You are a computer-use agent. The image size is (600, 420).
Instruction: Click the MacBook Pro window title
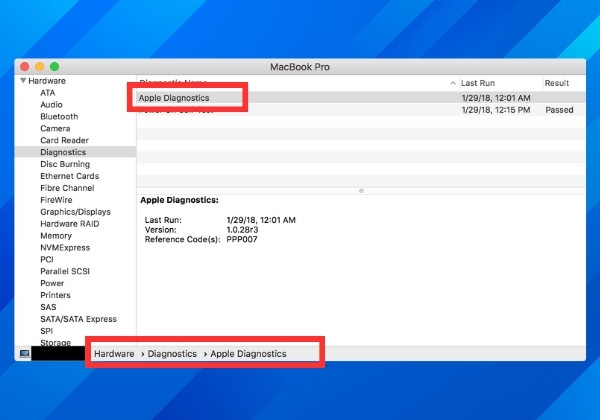pos(300,67)
